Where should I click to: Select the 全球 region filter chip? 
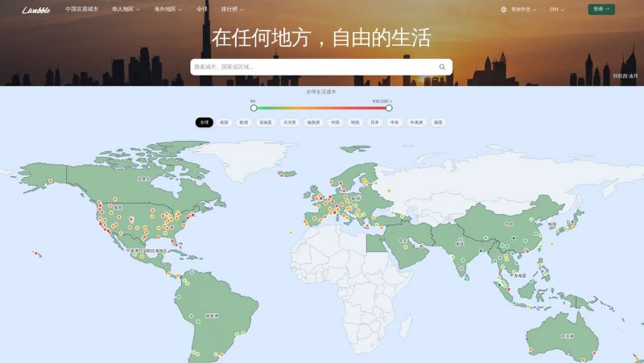(x=204, y=122)
